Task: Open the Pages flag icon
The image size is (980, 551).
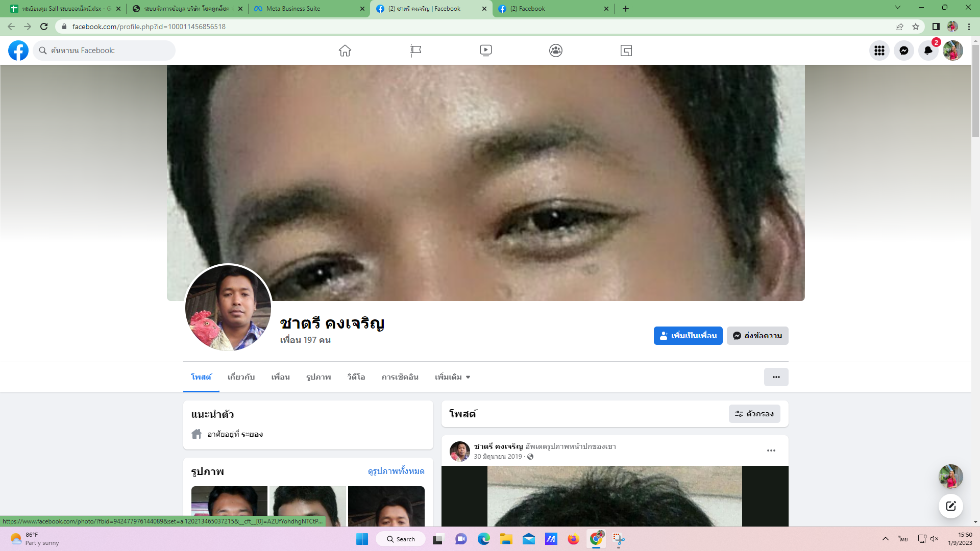Action: click(x=415, y=51)
